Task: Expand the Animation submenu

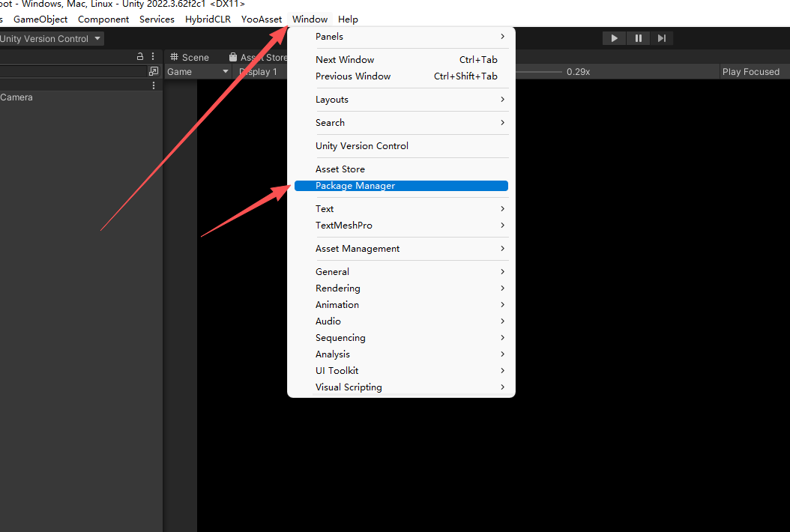Action: tap(401, 305)
